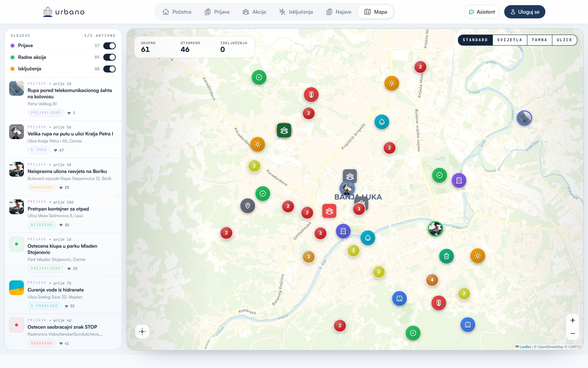The image size is (588, 368).
Task: Click the orange cluster marker labeled 4
Action: tap(432, 280)
